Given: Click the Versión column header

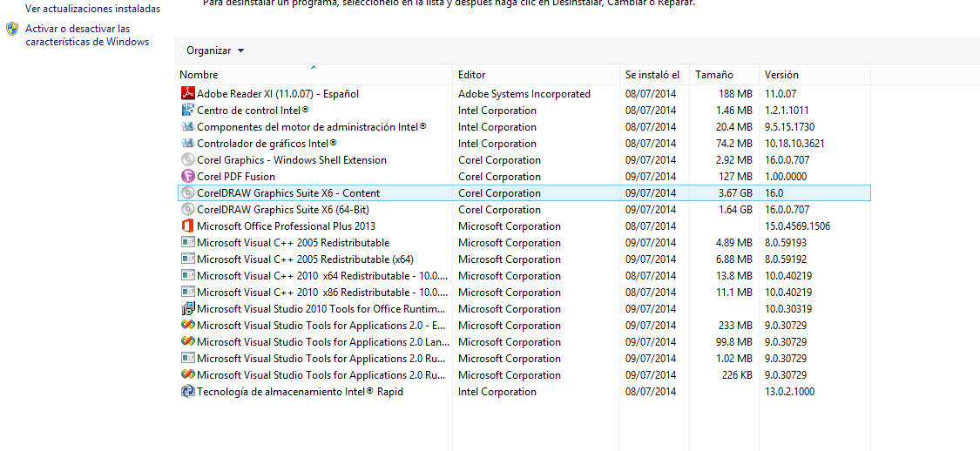Looking at the screenshot, I should [x=781, y=75].
